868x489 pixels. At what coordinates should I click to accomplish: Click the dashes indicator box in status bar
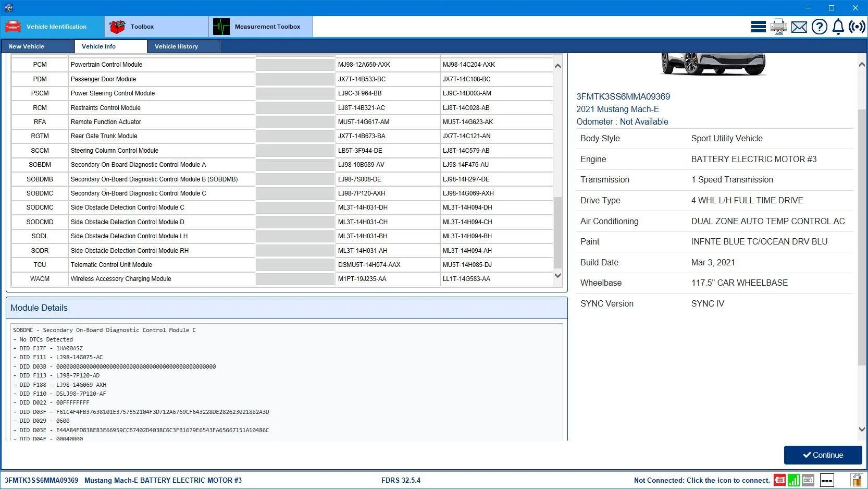[x=827, y=480]
